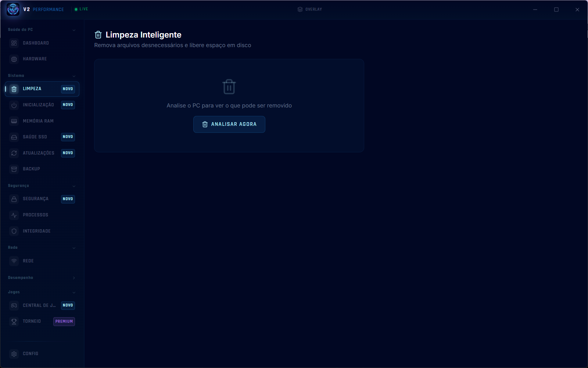This screenshot has height=368, width=588.
Task: Switch to Memória RAM page
Action: [x=42, y=121]
